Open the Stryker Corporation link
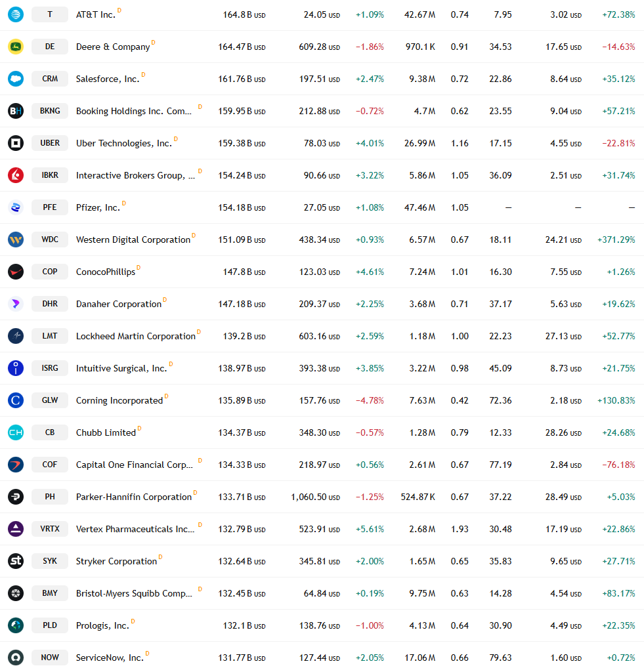Screen dimensions: 644x670 (116, 561)
